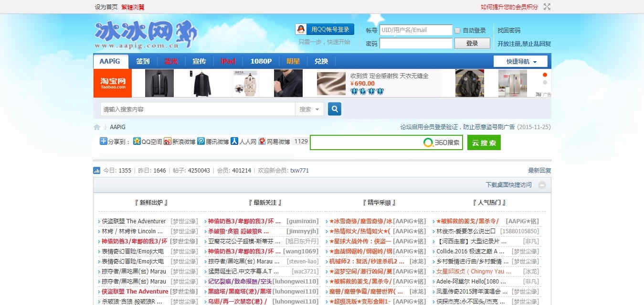This screenshot has width=644, height=305.
Task: Click the blue plus share icon
Action: tap(103, 141)
